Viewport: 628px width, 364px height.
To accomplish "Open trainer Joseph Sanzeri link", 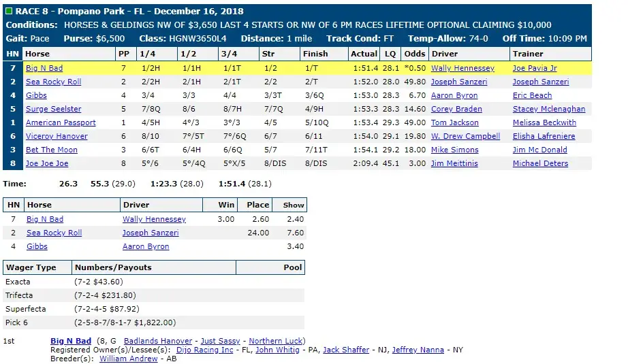I will [x=541, y=82].
